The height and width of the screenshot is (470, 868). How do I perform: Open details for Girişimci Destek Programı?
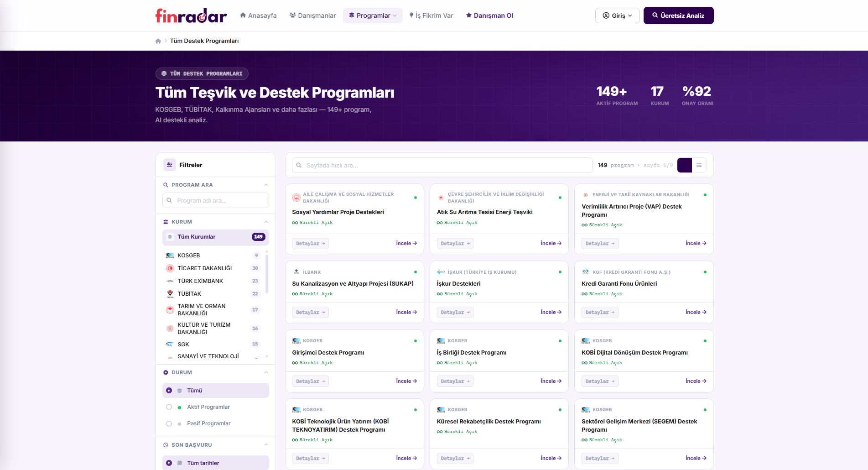[310, 381]
